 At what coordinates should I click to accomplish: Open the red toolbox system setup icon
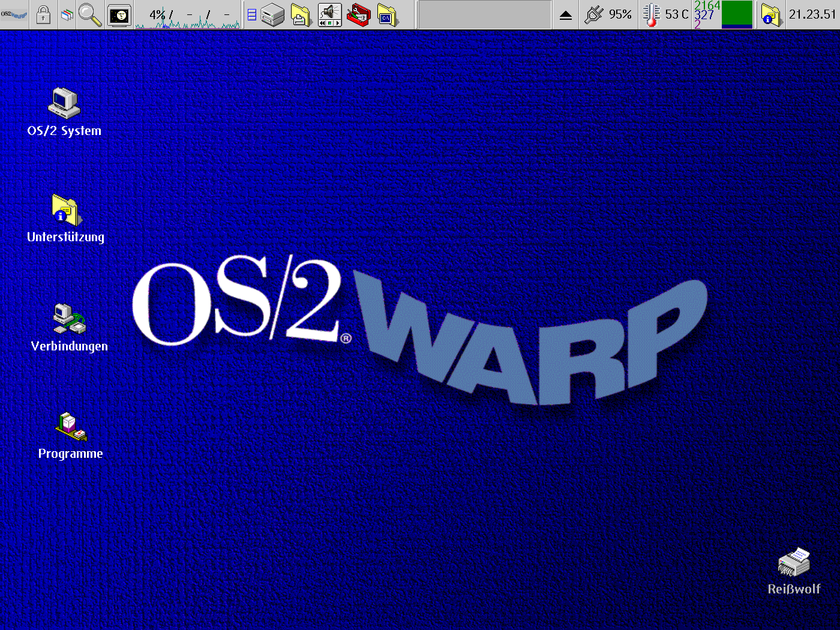pyautogui.click(x=359, y=15)
